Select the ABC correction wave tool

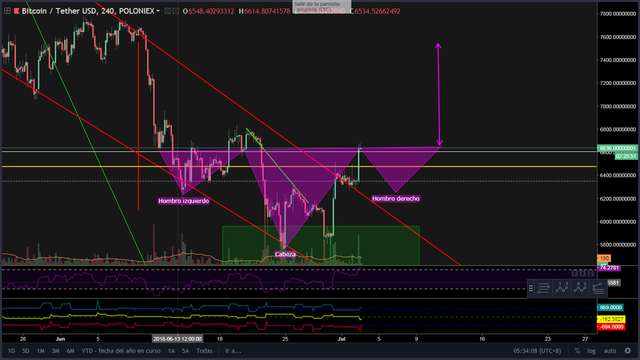point(580,288)
